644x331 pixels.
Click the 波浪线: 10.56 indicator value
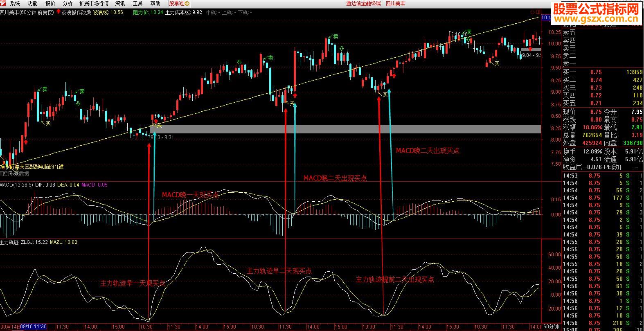108,12
